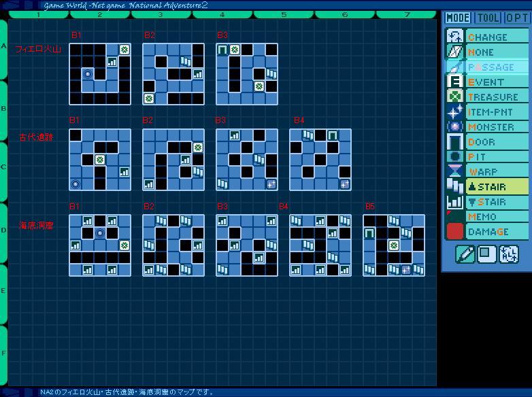
Task: Select the ITEM-PNT sparkle icon in panel
Action: point(454,111)
